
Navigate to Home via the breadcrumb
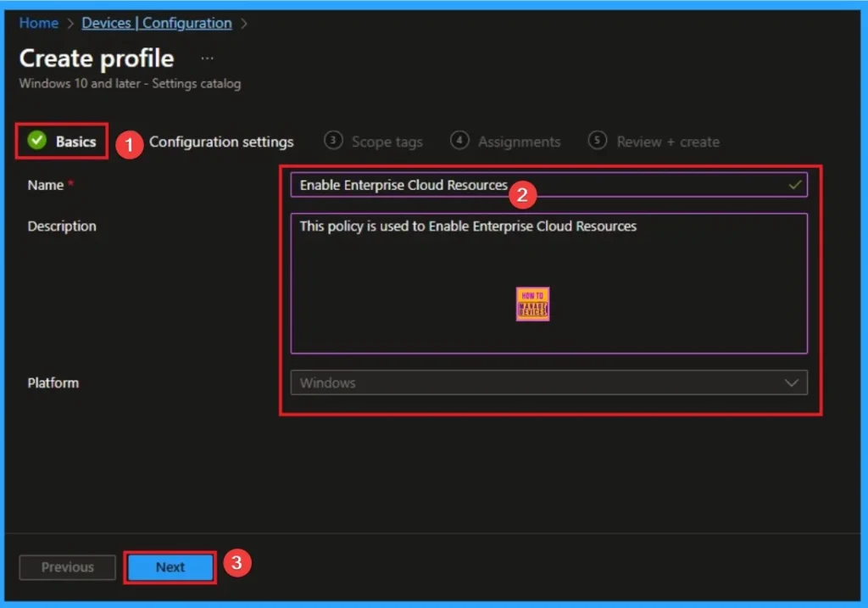pos(38,23)
